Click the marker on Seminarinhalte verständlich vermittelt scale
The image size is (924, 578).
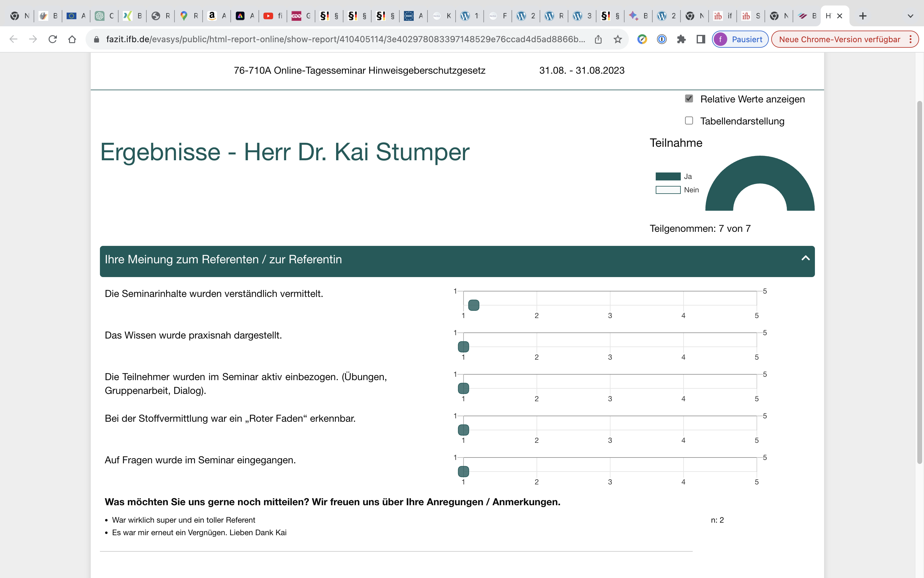473,305
